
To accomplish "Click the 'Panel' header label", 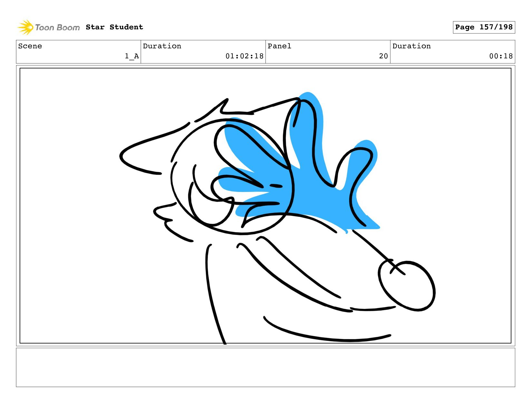I will point(279,46).
